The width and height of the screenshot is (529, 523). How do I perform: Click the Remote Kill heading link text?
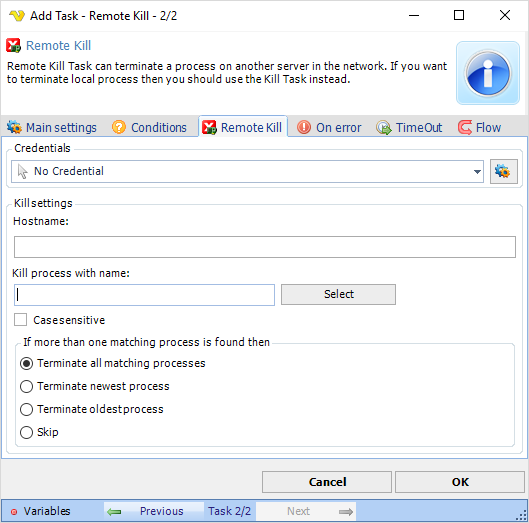pyautogui.click(x=58, y=46)
